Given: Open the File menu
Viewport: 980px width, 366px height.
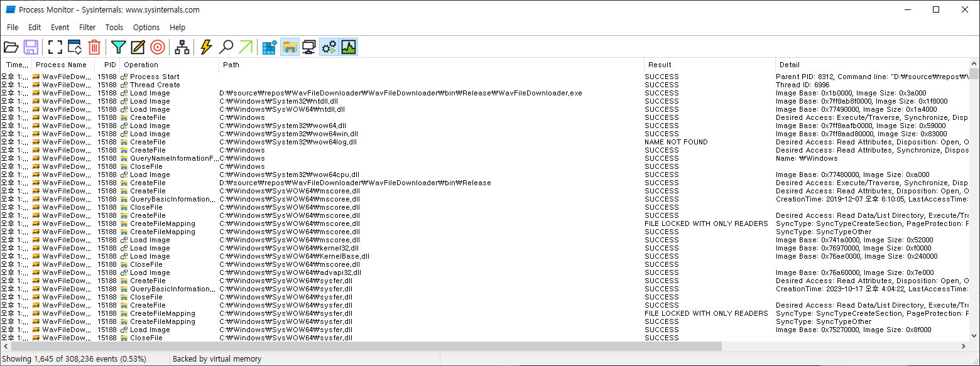Looking at the screenshot, I should [13, 28].
